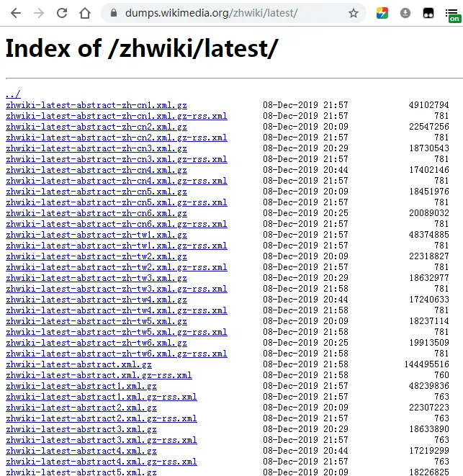Image resolution: width=463 pixels, height=476 pixels.
Task: Reload the page with refresh icon
Action: click(62, 13)
